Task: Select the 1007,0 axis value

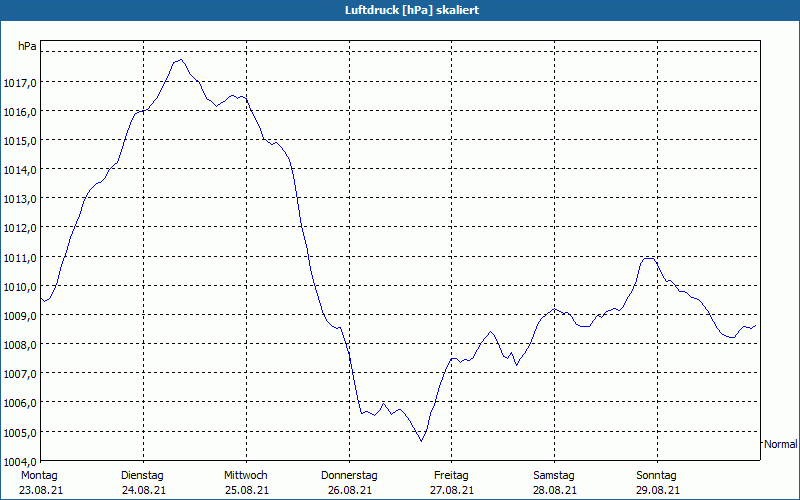Action: (20, 374)
